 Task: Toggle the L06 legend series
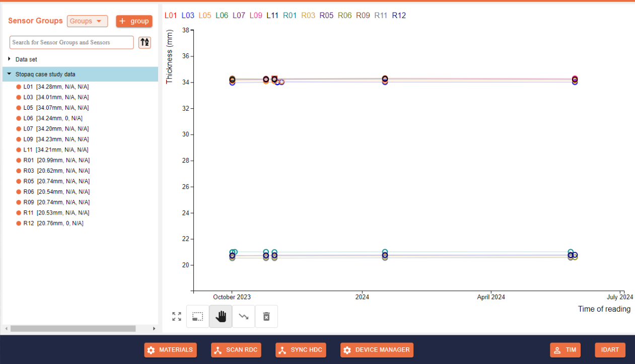pos(222,16)
